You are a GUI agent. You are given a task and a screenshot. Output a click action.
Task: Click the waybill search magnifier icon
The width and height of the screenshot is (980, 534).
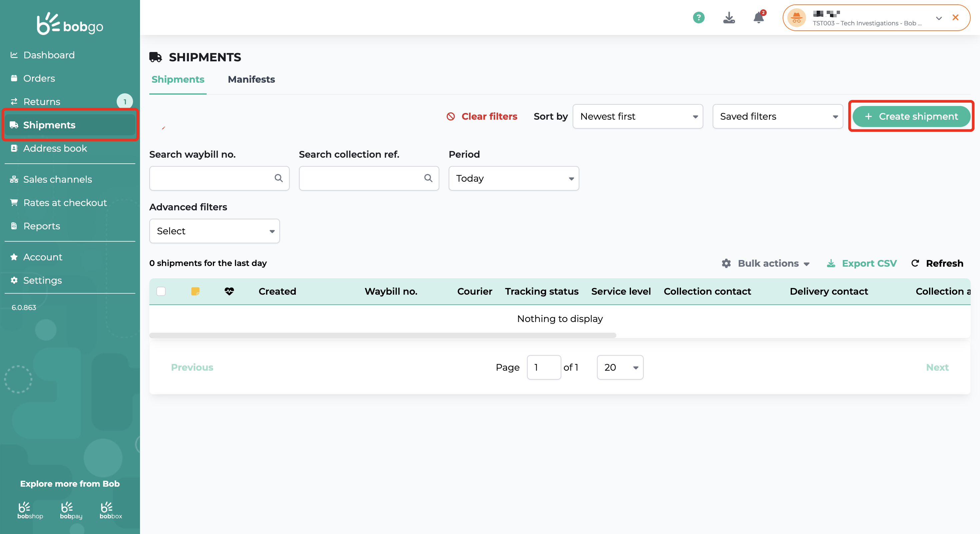(278, 178)
